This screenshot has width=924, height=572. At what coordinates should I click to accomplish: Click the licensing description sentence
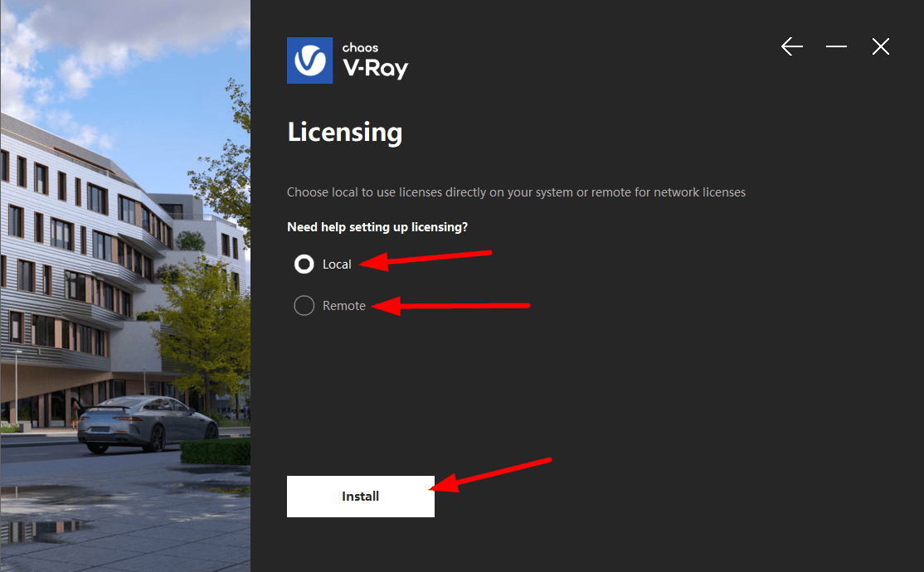pos(516,192)
